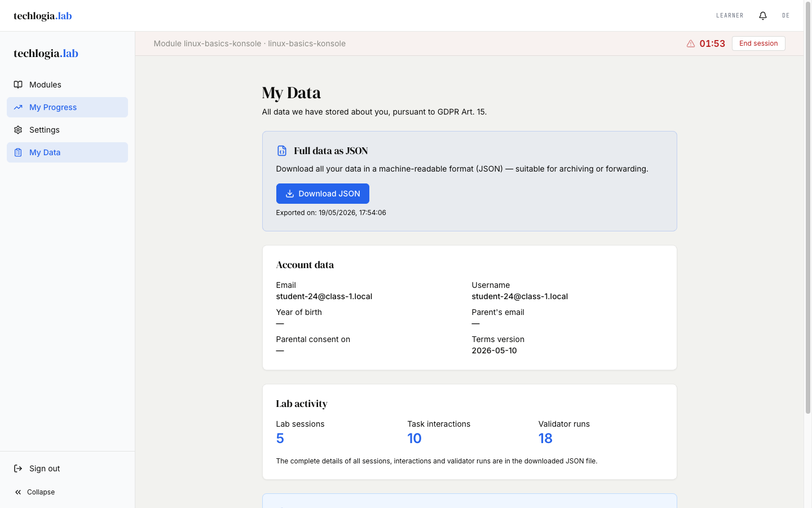Open Modules in the sidebar
The width and height of the screenshot is (812, 508).
67,85
